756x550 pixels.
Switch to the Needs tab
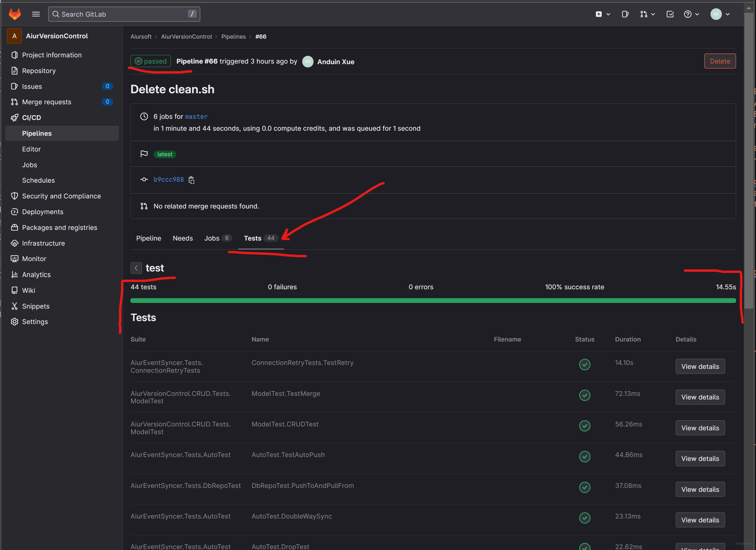click(183, 238)
